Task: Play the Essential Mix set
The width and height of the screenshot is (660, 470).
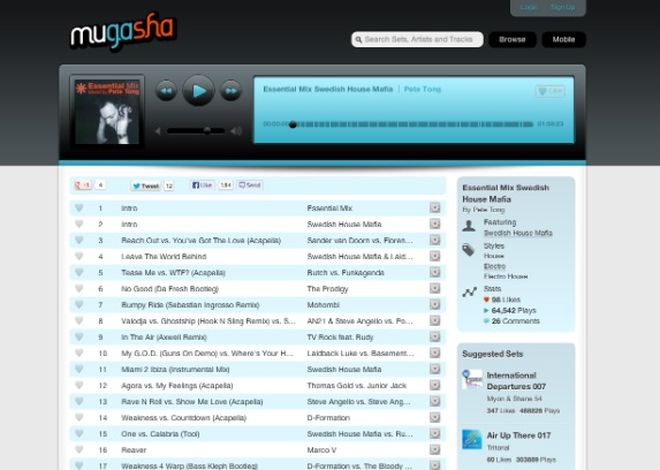Action: tap(199, 90)
